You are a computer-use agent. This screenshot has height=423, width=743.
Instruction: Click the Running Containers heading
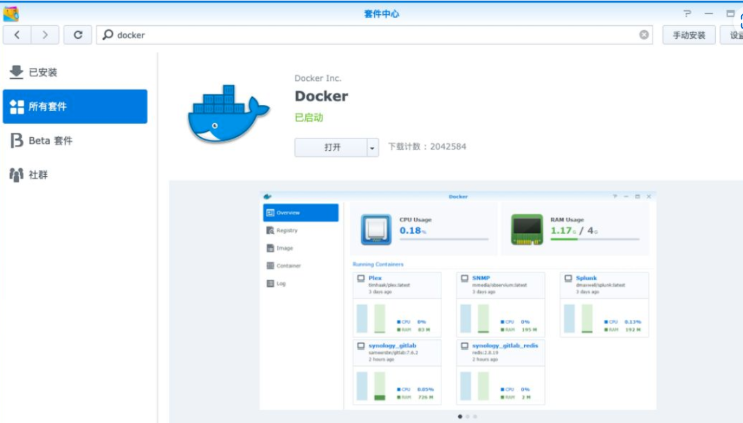378,264
